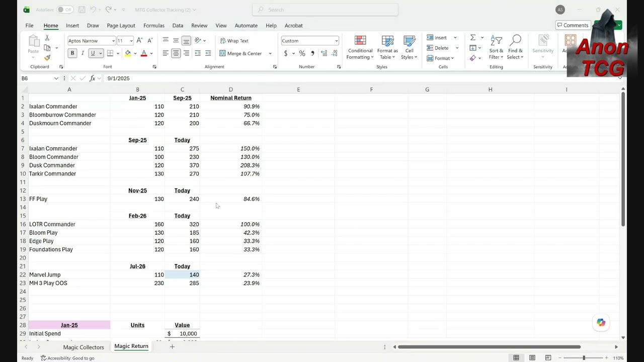
Task: Toggle the AutoSave switch
Action: [64, 10]
